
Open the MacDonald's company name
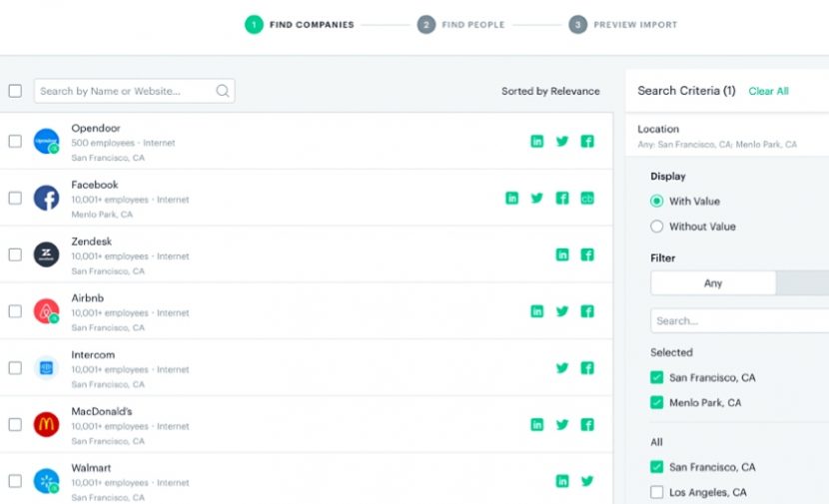click(102, 411)
